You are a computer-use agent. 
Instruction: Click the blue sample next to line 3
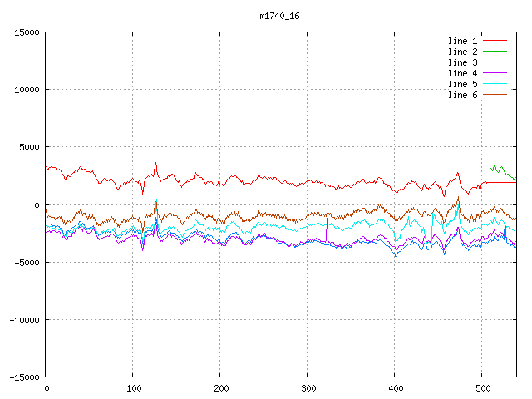495,62
